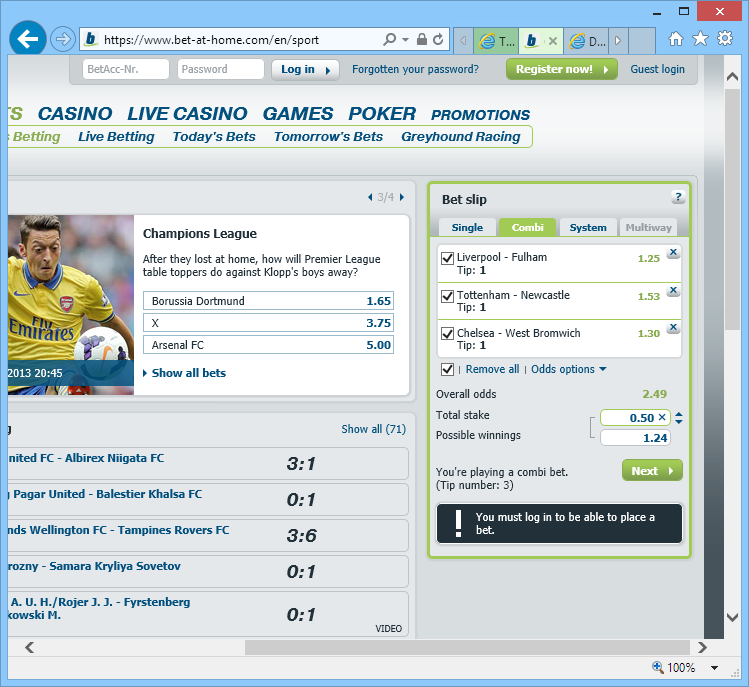The image size is (749, 687).
Task: Open the LIVE CASINO menu item
Action: [187, 114]
